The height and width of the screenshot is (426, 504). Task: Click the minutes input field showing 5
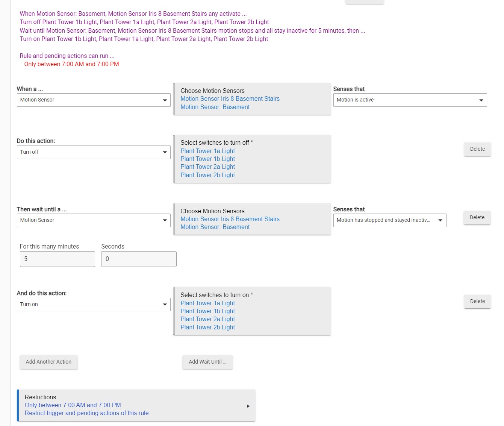57,259
